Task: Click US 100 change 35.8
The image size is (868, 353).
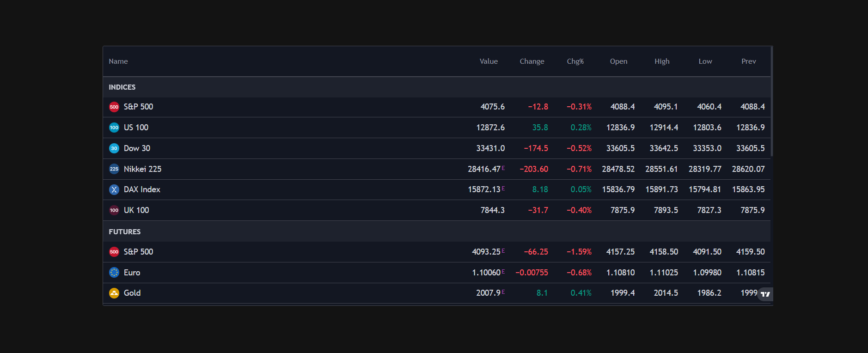Action: click(540, 128)
